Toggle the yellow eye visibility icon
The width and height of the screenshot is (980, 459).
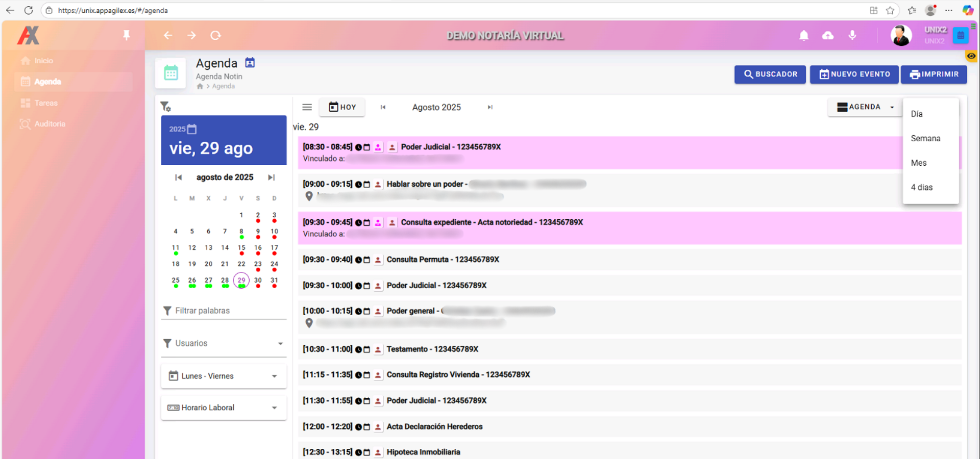pyautogui.click(x=971, y=56)
